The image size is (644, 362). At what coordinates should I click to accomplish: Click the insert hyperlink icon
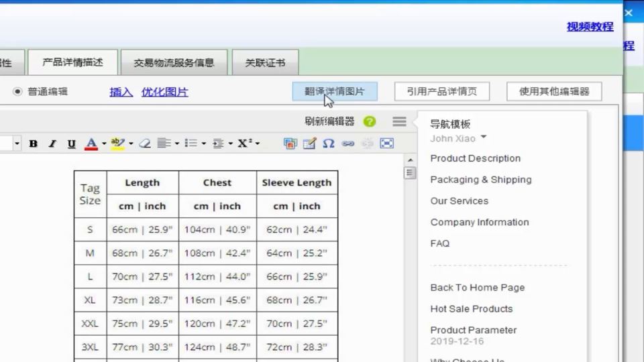point(348,143)
